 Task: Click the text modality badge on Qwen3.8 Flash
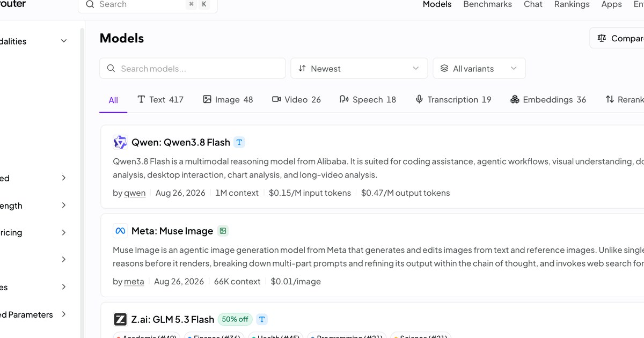point(239,142)
